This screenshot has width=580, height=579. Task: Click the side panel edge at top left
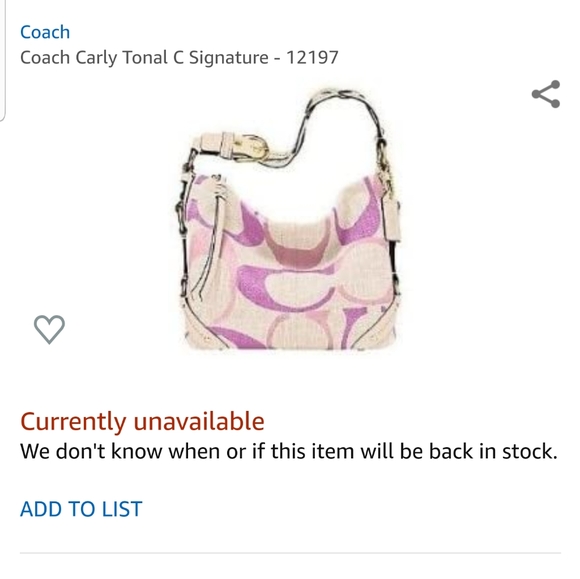pos(3,60)
